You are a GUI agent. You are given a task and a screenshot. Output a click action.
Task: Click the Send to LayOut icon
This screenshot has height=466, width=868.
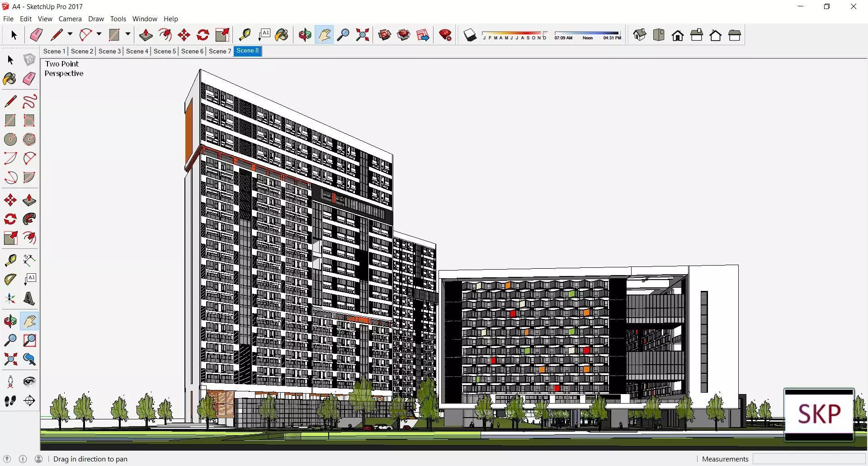(x=423, y=35)
